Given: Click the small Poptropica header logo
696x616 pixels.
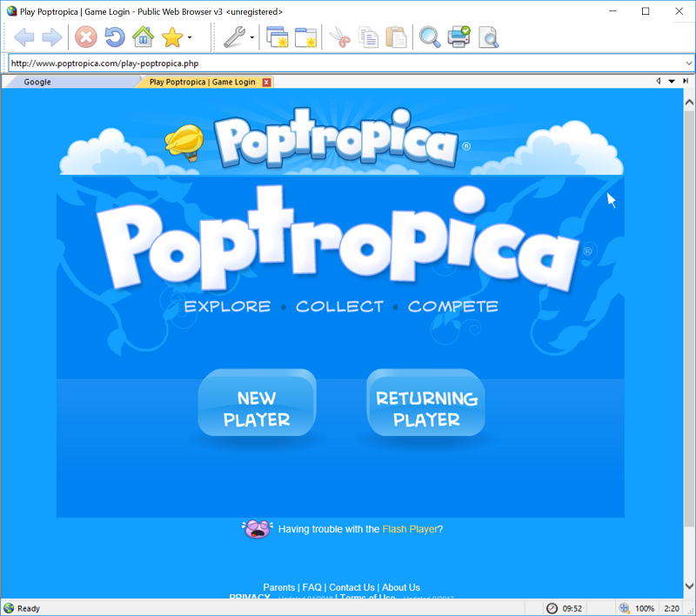Looking at the screenshot, I should (x=336, y=137).
